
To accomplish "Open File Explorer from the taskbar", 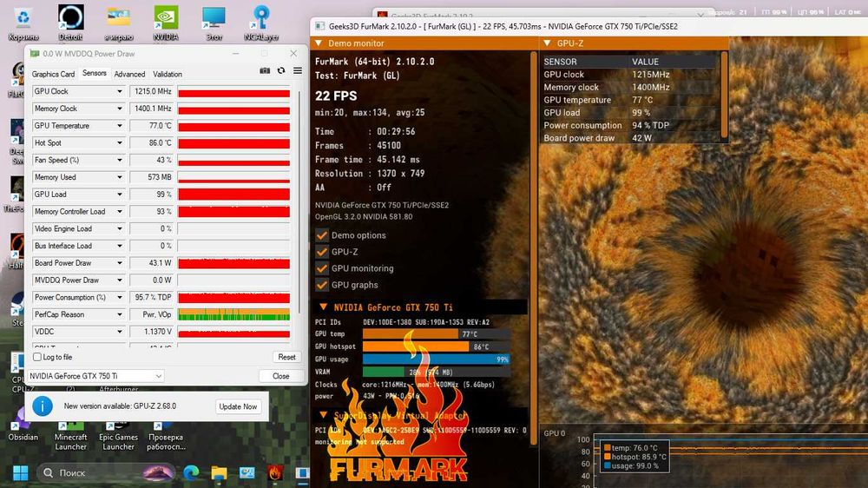I will coord(220,472).
